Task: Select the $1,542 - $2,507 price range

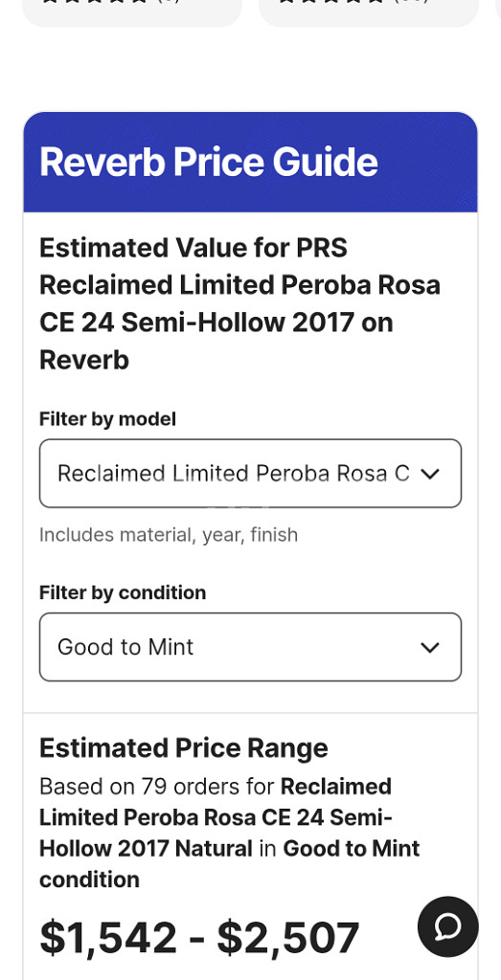Action: (199, 939)
